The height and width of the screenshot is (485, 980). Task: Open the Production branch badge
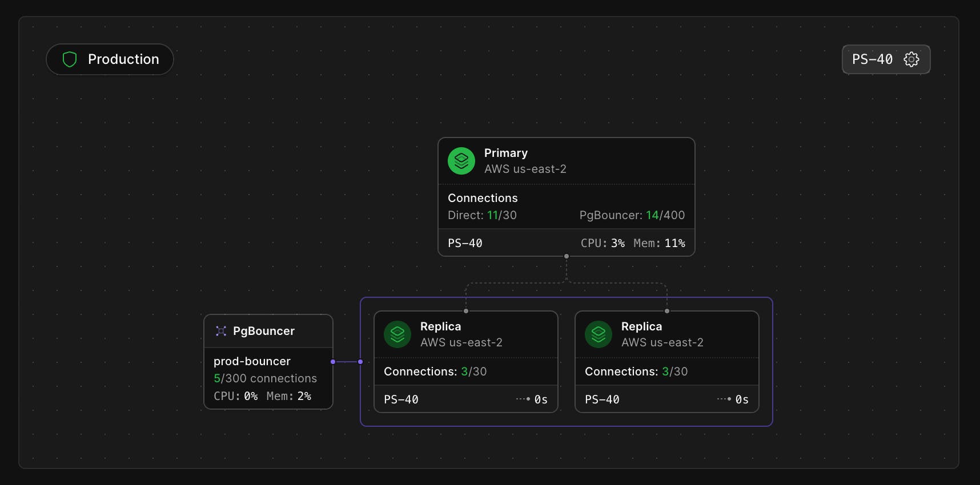pyautogui.click(x=110, y=59)
